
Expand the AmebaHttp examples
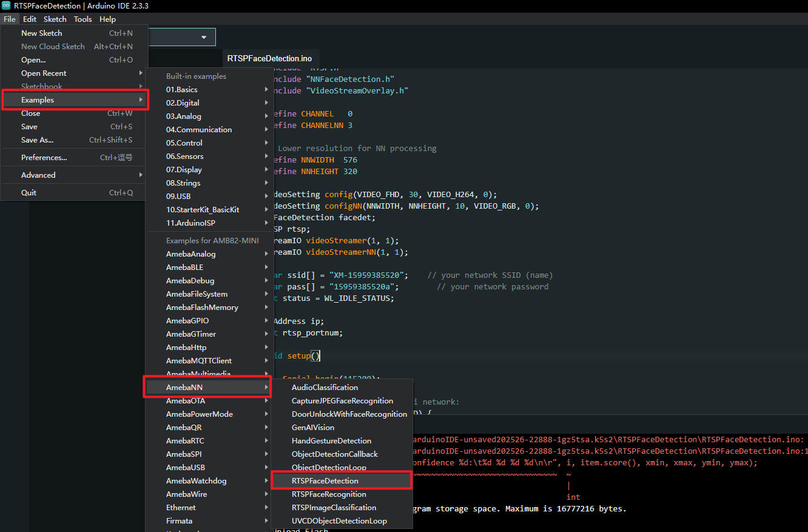tap(209, 348)
